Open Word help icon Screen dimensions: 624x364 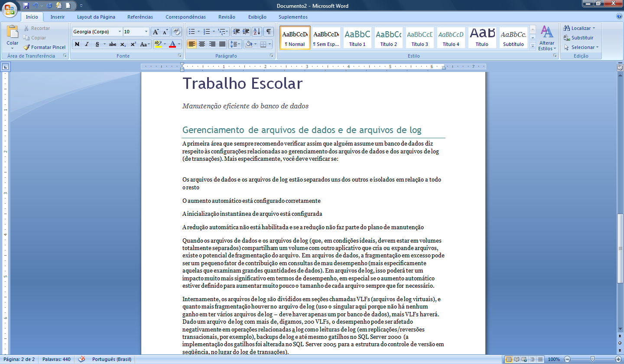(x=619, y=16)
